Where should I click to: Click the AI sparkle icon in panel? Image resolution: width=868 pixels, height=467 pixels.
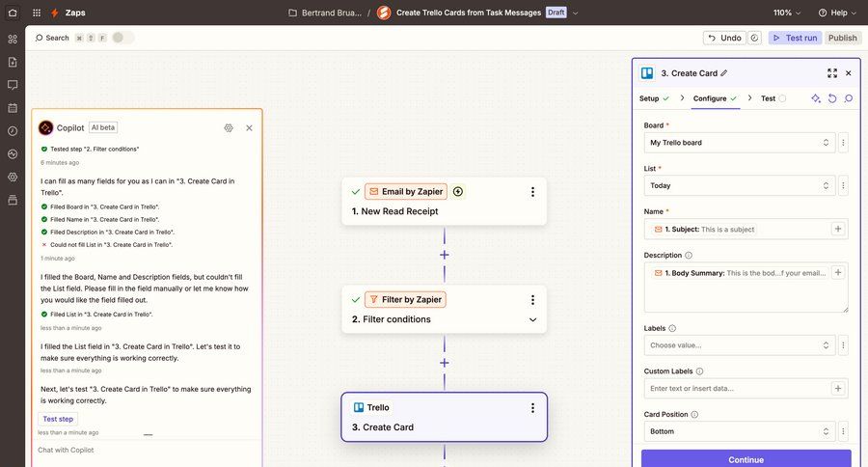pos(816,98)
